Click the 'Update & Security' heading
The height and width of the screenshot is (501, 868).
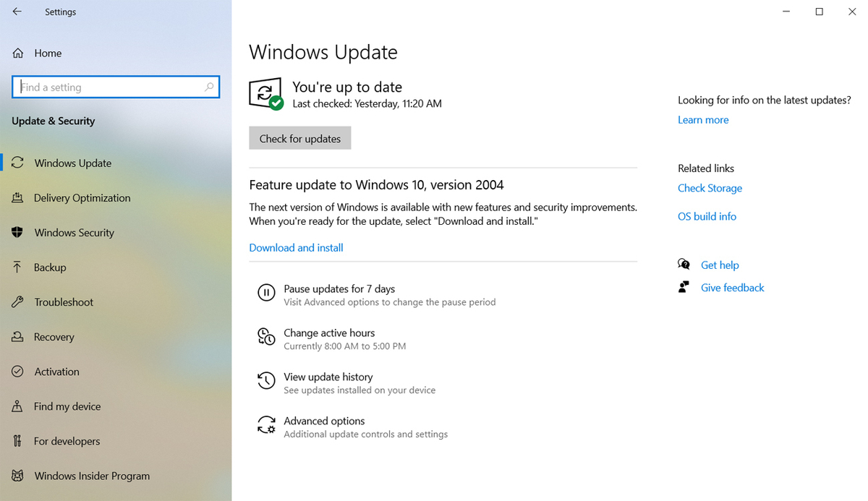54,121
